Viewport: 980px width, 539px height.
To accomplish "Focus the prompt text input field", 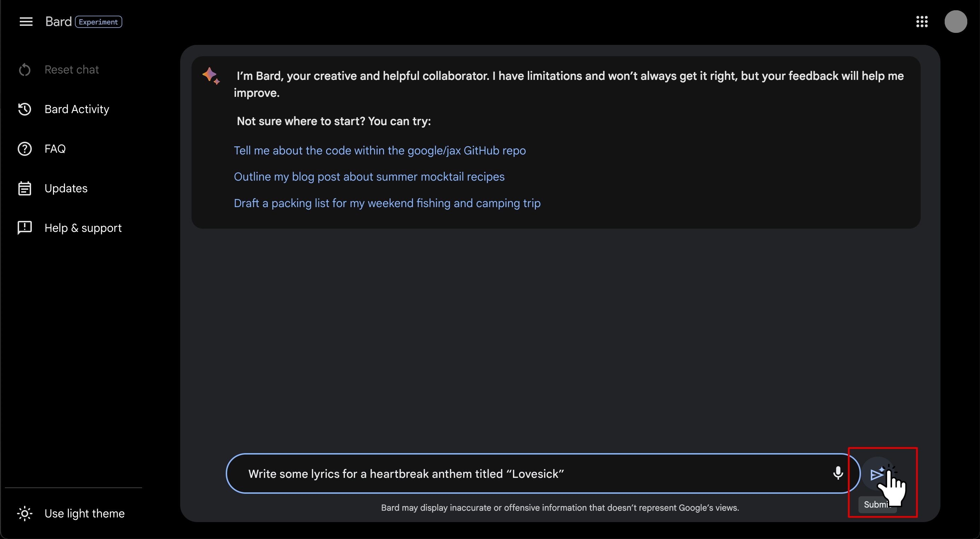I will (536, 474).
